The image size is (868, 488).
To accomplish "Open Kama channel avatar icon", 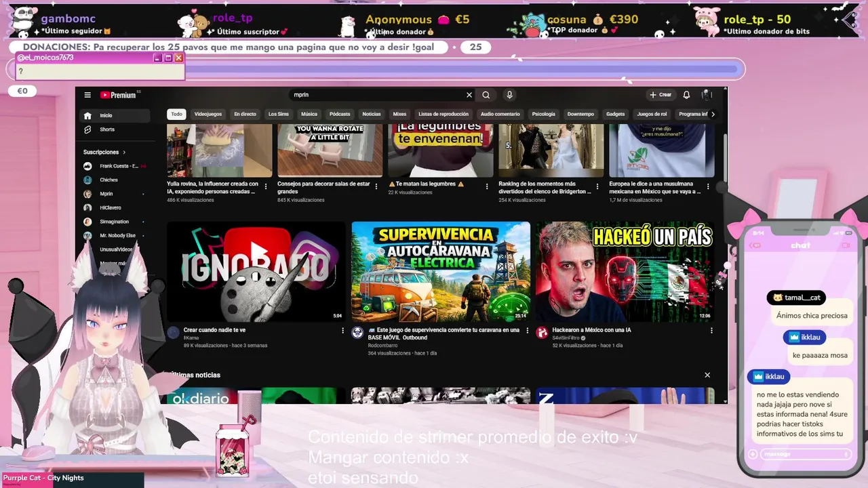I will click(x=174, y=332).
